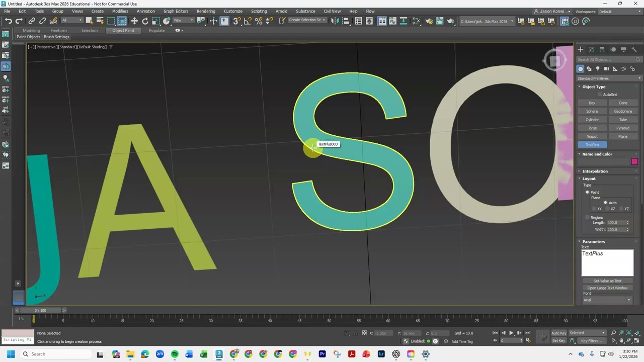Click the Redo arrow in main toolbar
Image resolution: width=644 pixels, height=362 pixels.
pyautogui.click(x=19, y=21)
